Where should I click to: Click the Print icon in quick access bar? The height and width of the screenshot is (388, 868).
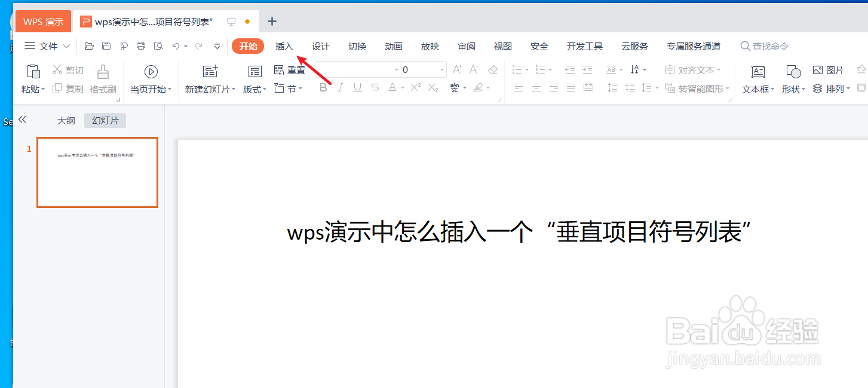click(141, 46)
